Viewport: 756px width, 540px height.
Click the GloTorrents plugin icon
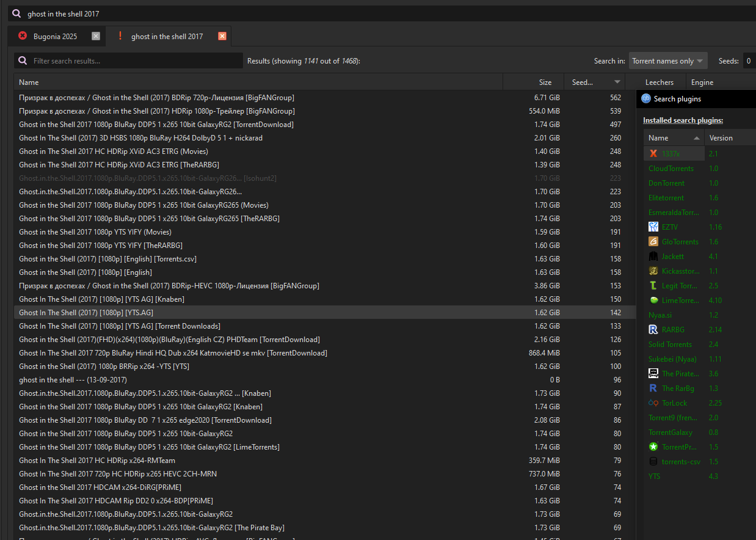pyautogui.click(x=653, y=242)
